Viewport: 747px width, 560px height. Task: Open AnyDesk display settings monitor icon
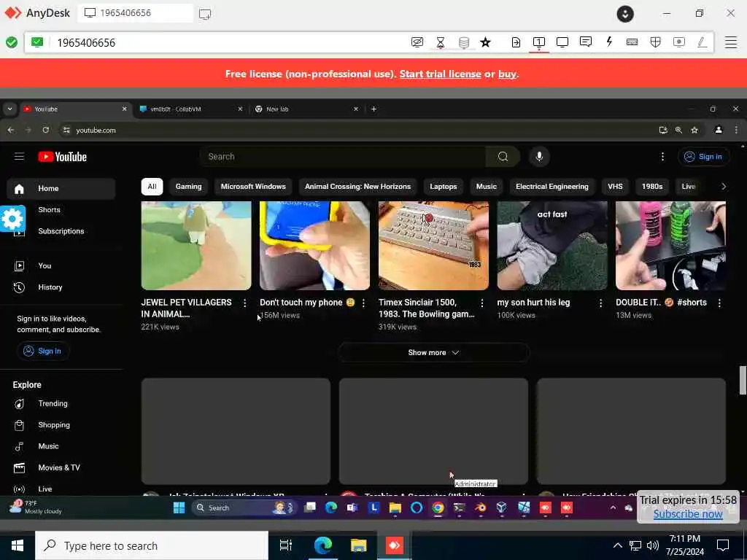tap(562, 42)
